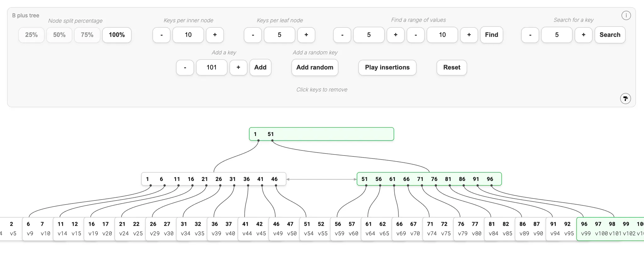Open the info icon in panel corner
Screen dimensions: 644x276
[x=626, y=15]
